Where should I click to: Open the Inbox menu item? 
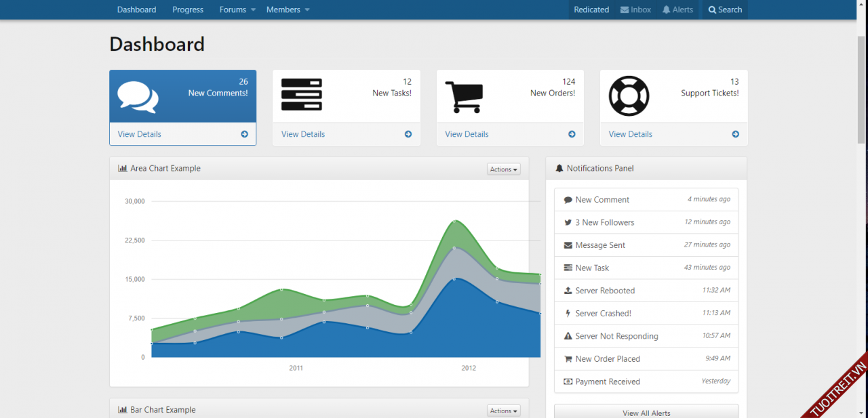[x=635, y=9]
